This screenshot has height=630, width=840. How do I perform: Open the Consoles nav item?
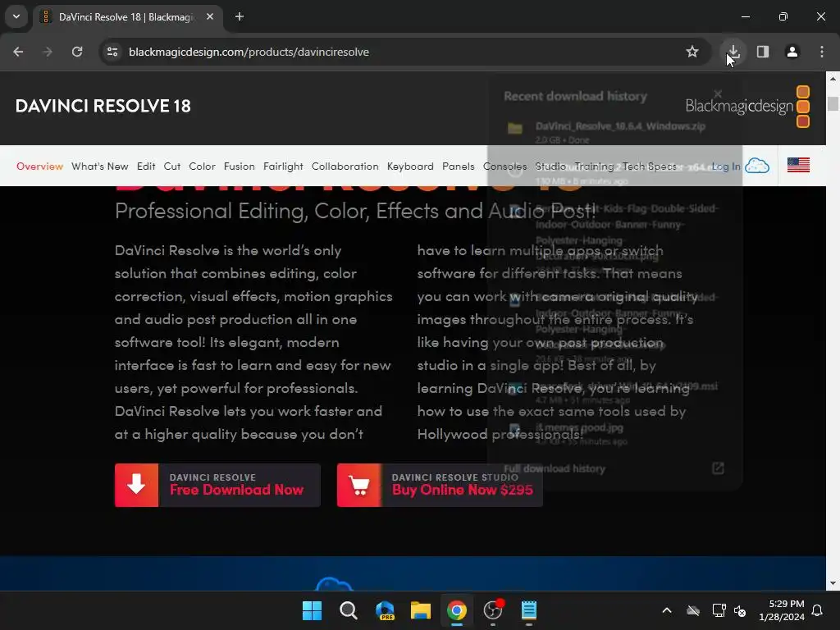click(x=504, y=167)
